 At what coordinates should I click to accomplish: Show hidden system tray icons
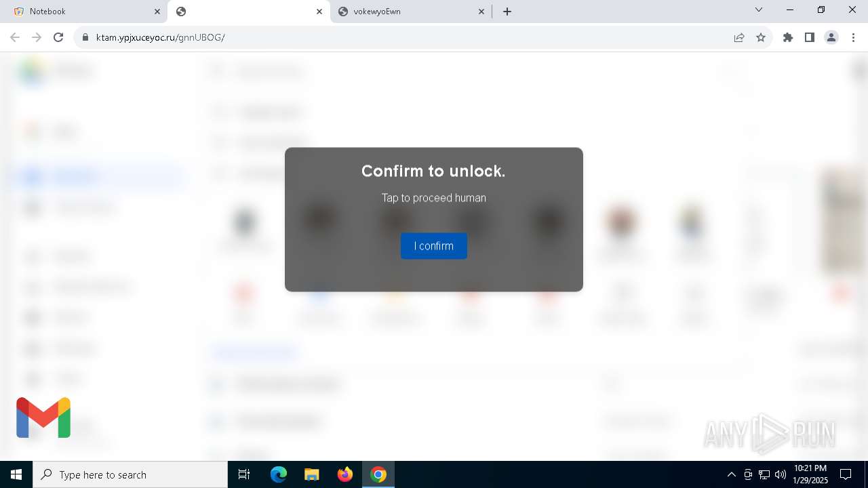(731, 474)
